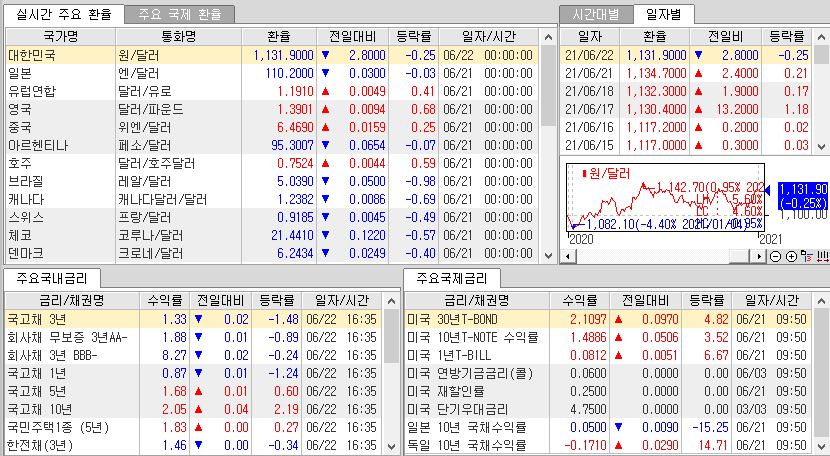
Task: Click the chart scroll-left arrow
Action: (x=569, y=257)
